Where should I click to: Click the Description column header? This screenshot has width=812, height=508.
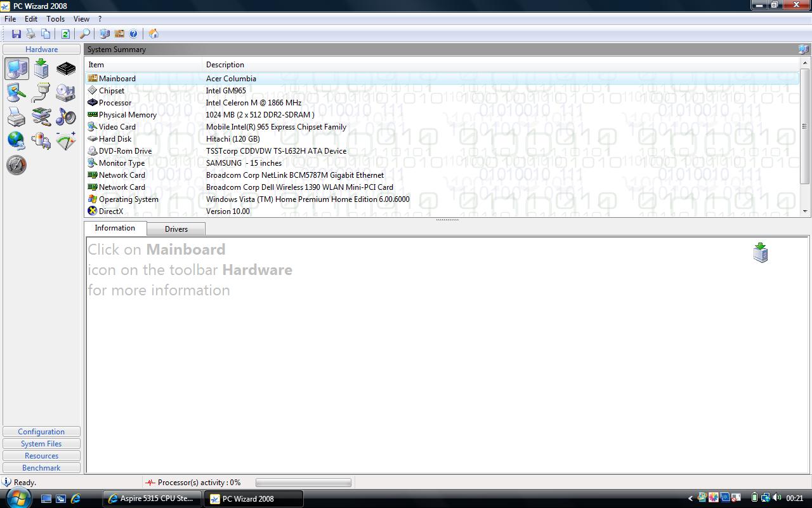coord(501,65)
